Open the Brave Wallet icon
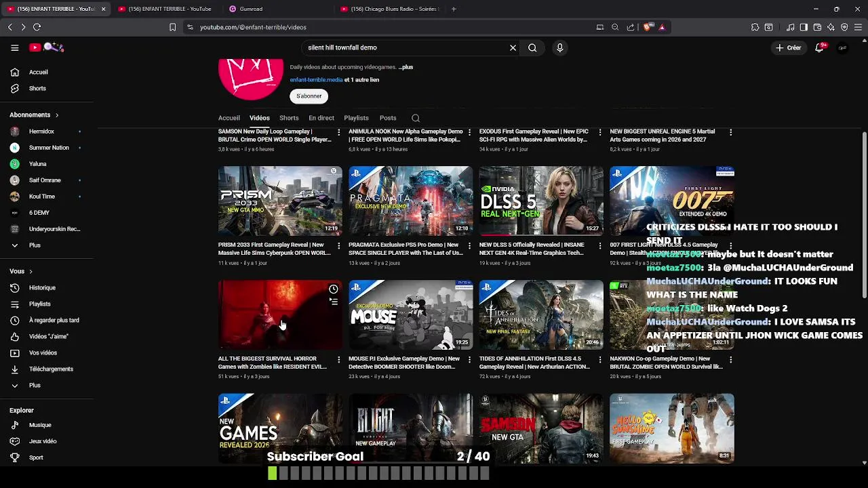The width and height of the screenshot is (868, 488). click(817, 27)
